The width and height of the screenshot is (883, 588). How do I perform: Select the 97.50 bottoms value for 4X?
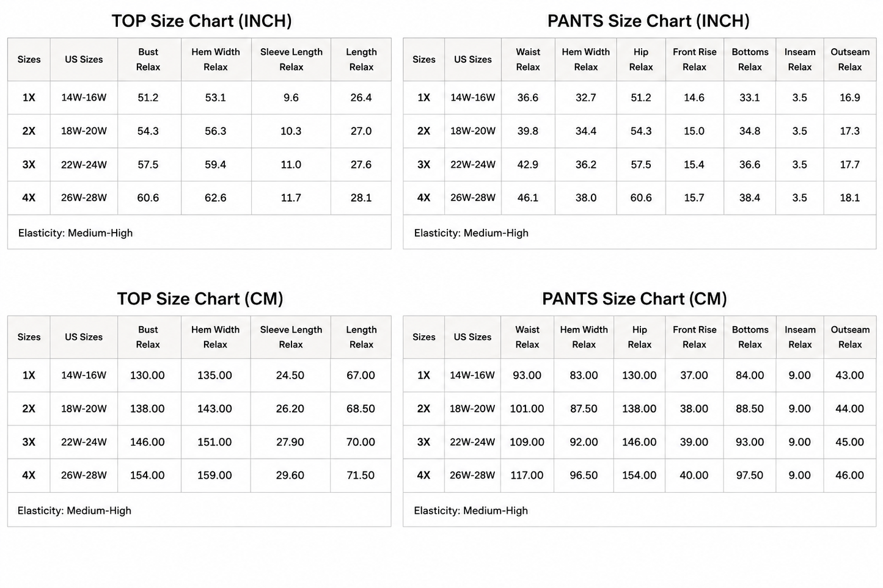pos(750,475)
